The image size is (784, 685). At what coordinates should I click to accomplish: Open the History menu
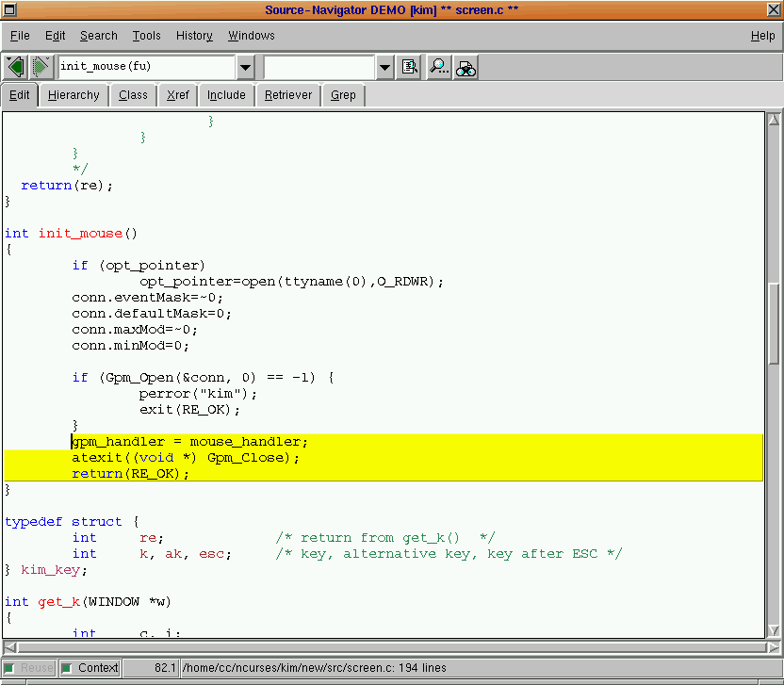click(x=194, y=36)
